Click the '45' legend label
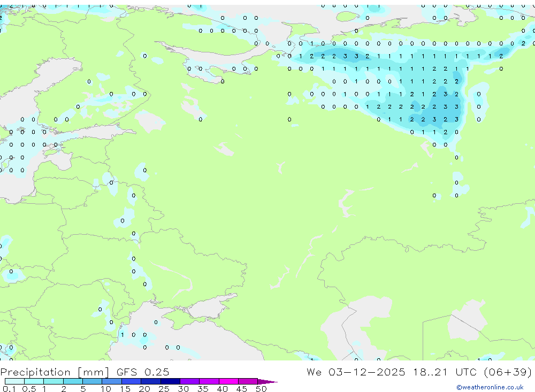535x392 pixels. (242, 389)
